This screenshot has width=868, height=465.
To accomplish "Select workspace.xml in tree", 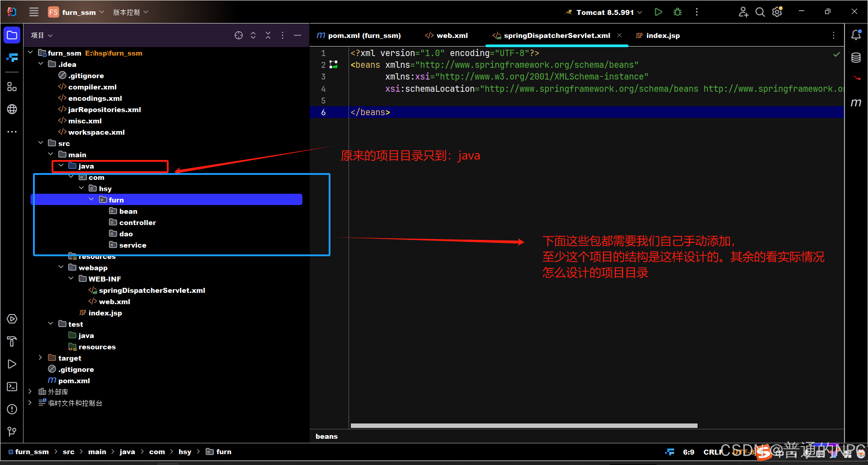I will [x=96, y=132].
